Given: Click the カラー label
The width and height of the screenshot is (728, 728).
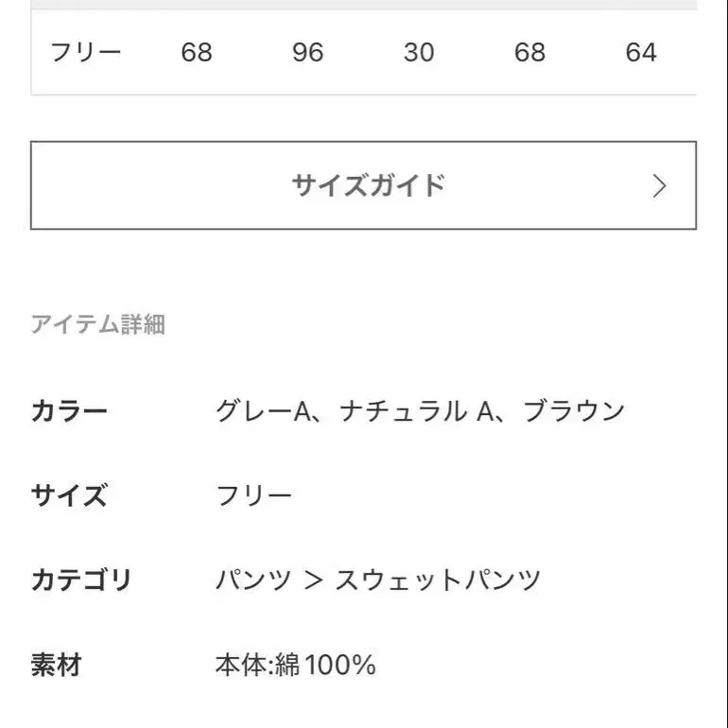Looking at the screenshot, I should point(69,411).
